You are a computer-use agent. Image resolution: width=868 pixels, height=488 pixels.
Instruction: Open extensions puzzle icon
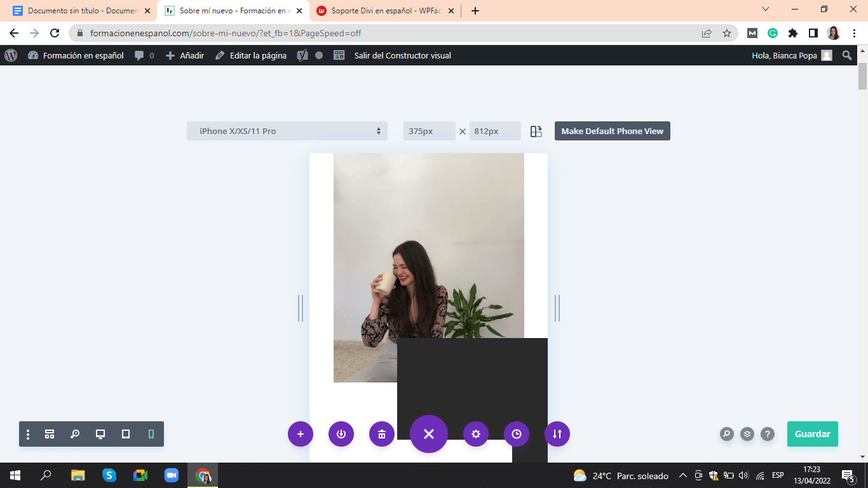point(793,33)
